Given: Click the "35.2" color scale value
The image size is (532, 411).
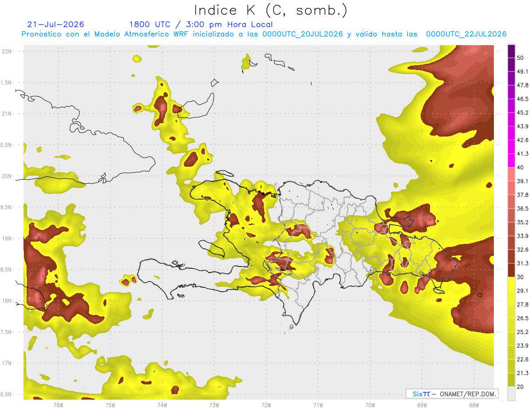Looking at the screenshot, I should pos(523,222).
